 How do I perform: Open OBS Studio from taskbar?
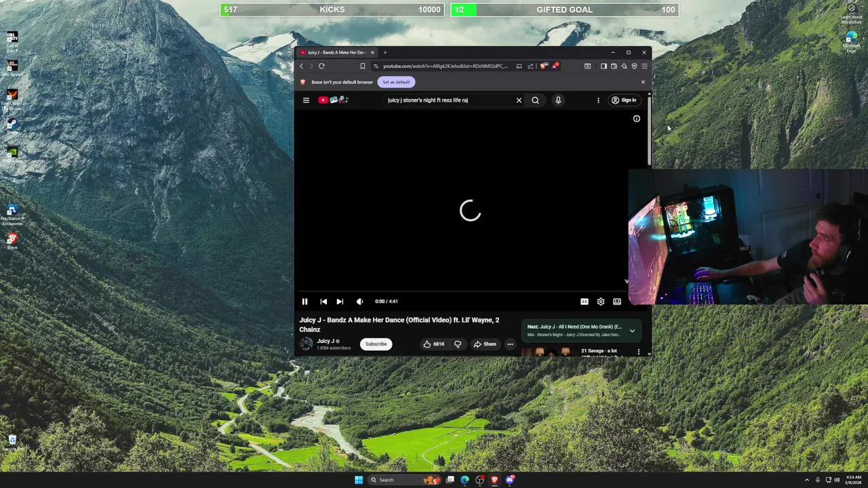point(479,480)
